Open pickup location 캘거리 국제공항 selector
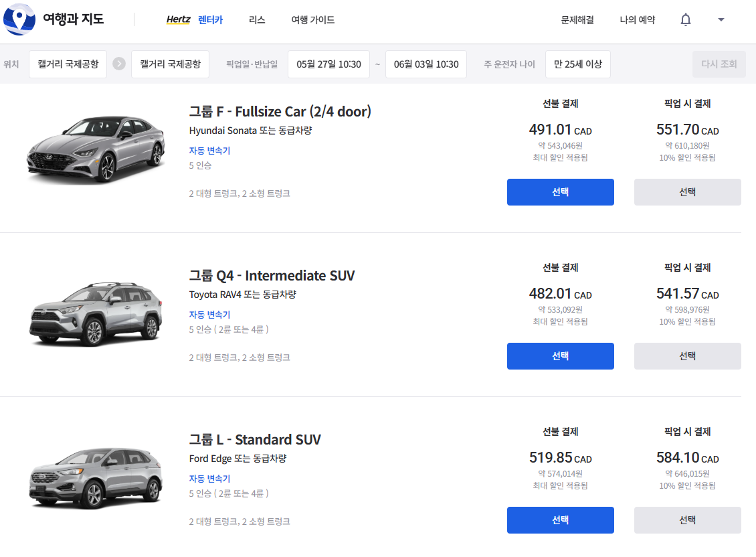Screen dimensions: 756x557 pos(68,64)
